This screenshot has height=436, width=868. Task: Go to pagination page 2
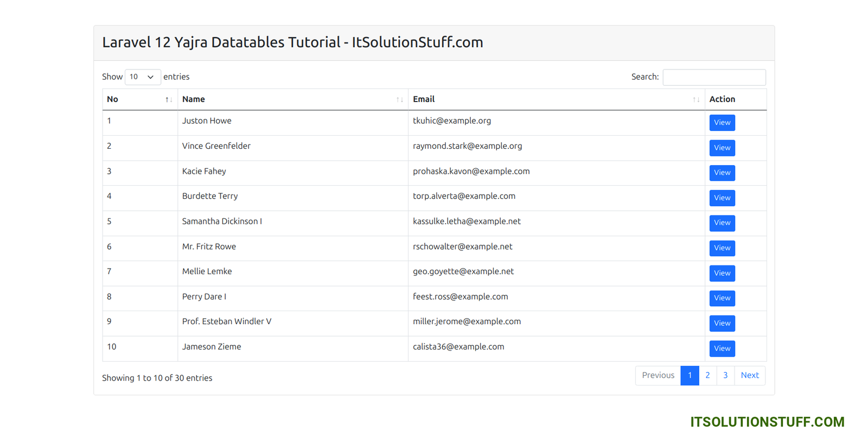click(707, 376)
